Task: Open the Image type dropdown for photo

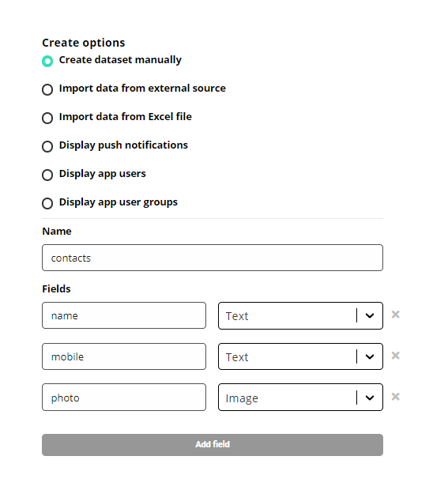Action: point(300,398)
